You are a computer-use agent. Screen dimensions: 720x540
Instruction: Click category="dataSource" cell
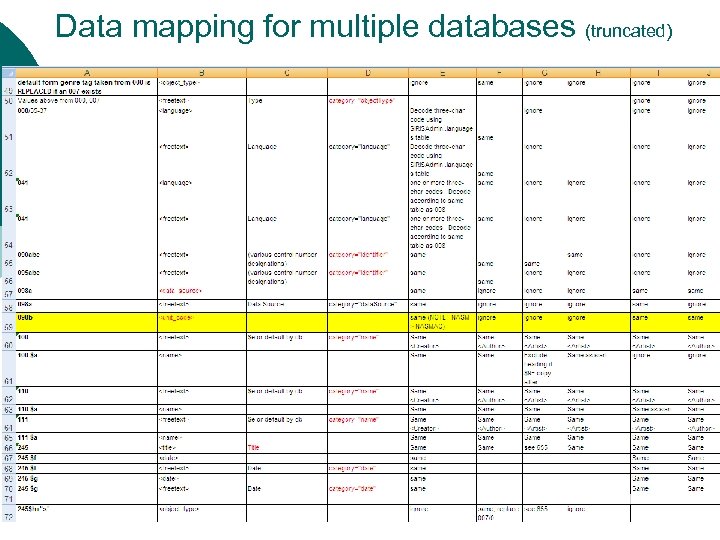[368, 305]
